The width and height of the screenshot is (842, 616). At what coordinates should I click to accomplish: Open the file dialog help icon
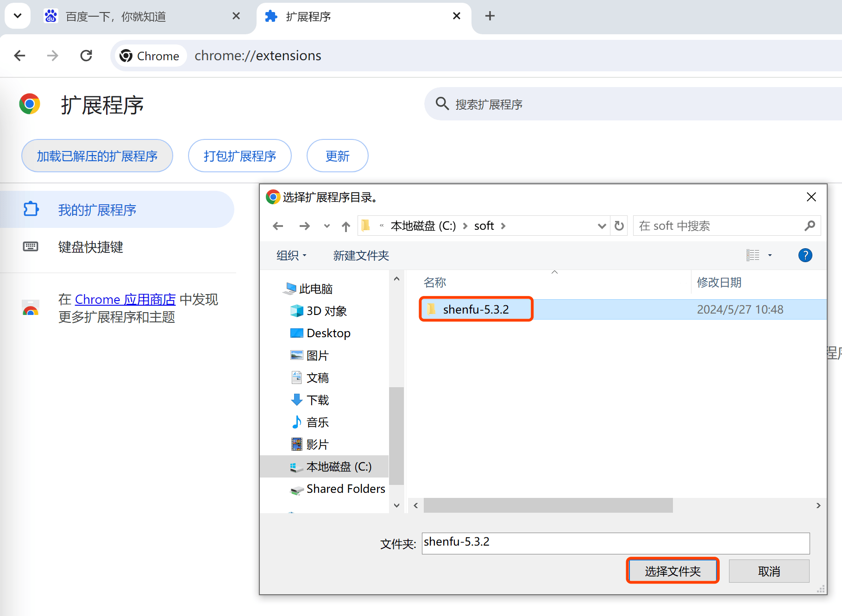[805, 255]
